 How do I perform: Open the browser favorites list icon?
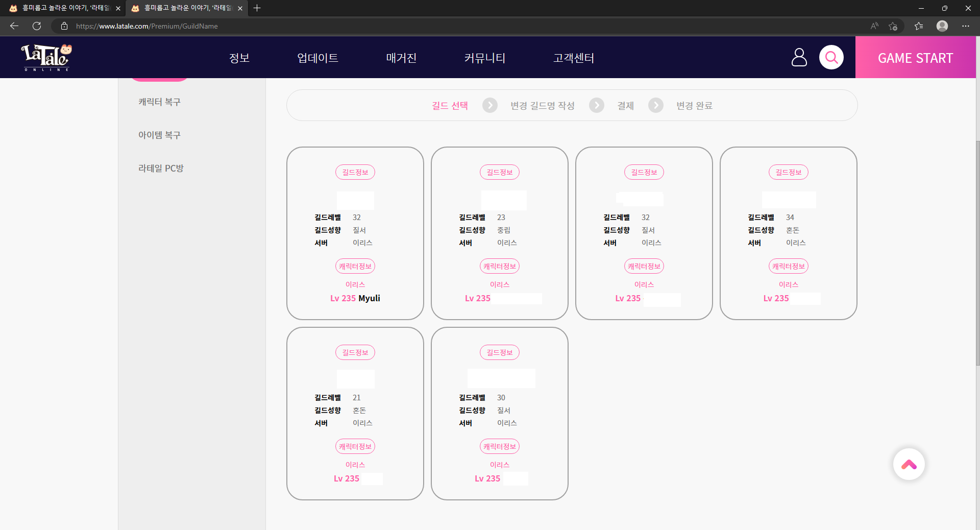pyautogui.click(x=919, y=26)
